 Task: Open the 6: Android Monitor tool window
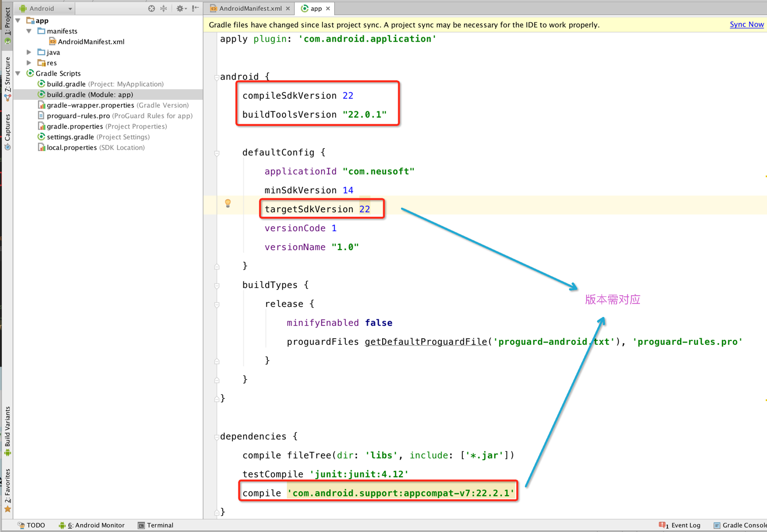point(91,525)
